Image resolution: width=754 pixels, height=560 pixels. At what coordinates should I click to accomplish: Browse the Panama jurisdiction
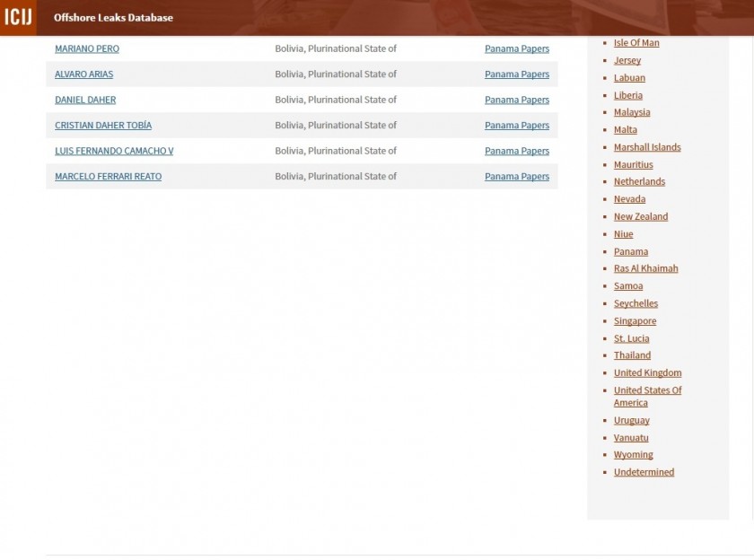click(x=631, y=252)
